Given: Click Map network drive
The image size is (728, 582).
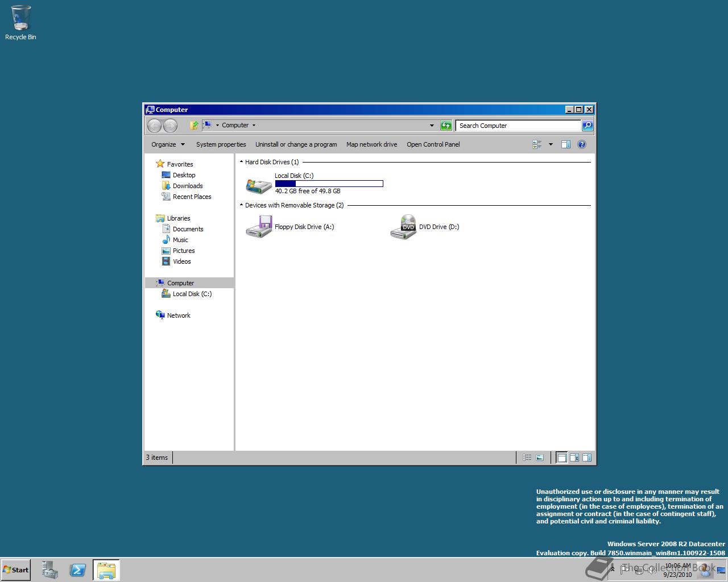Looking at the screenshot, I should 372,144.
